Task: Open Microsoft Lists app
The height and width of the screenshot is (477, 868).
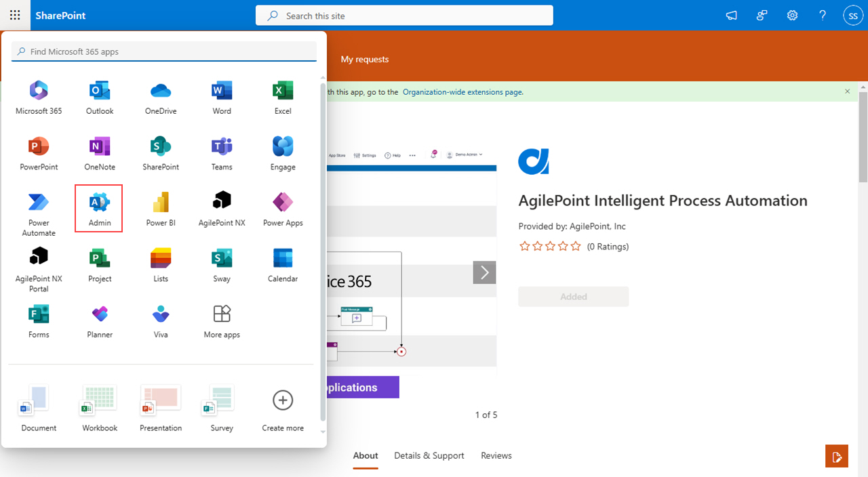Action: pyautogui.click(x=161, y=265)
